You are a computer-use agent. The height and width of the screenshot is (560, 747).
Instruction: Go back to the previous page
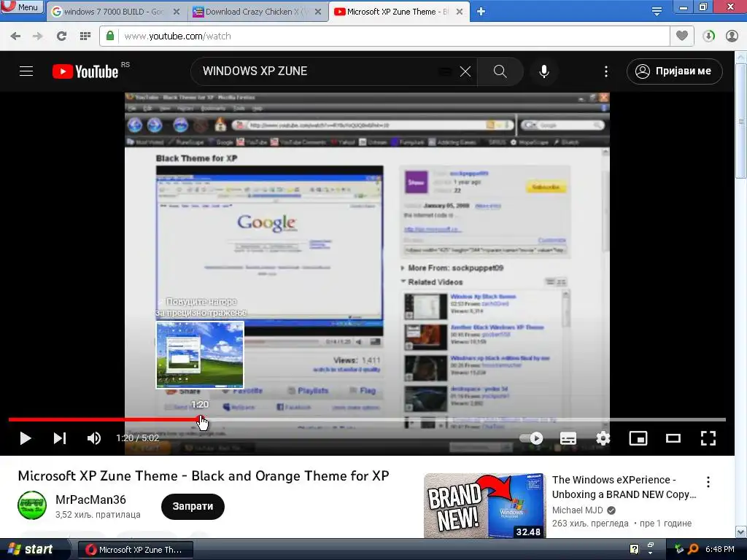tap(15, 36)
